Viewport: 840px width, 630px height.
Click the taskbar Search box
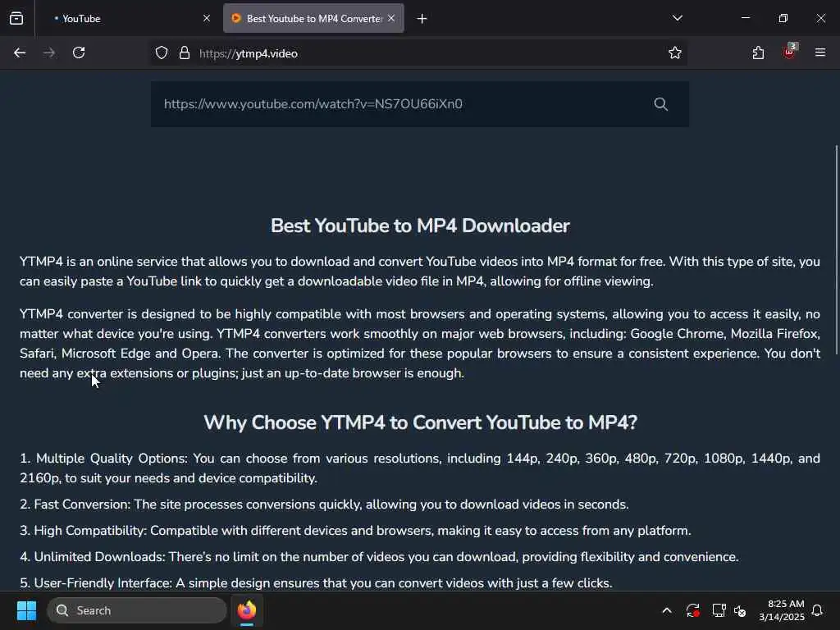137,610
